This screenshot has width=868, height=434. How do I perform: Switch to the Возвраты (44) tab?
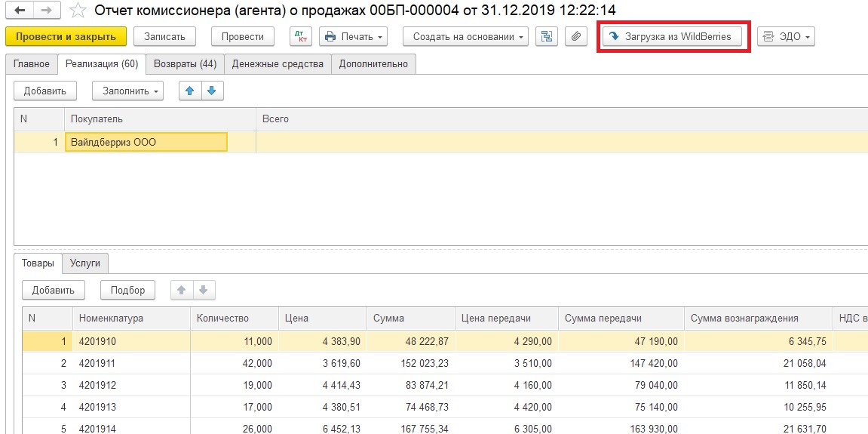pyautogui.click(x=185, y=64)
